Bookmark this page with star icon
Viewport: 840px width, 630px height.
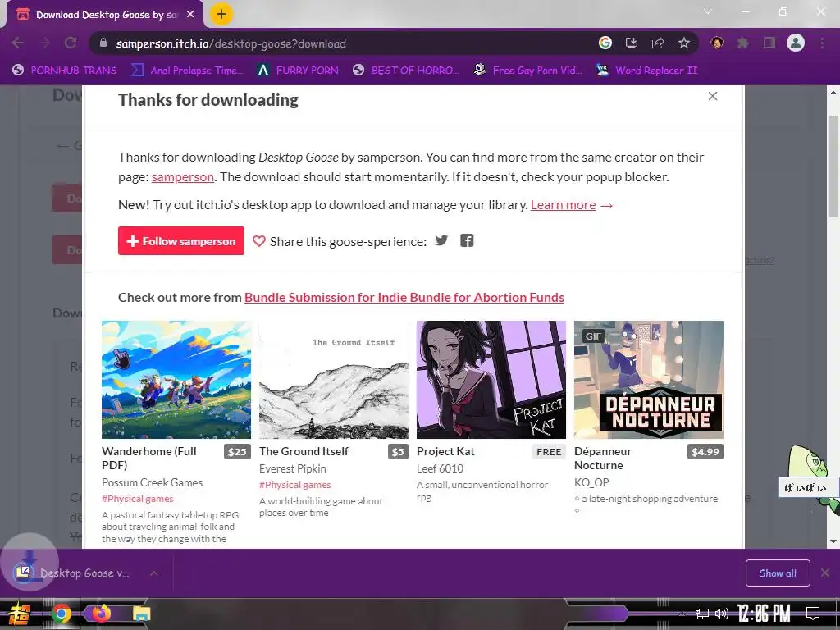(684, 43)
